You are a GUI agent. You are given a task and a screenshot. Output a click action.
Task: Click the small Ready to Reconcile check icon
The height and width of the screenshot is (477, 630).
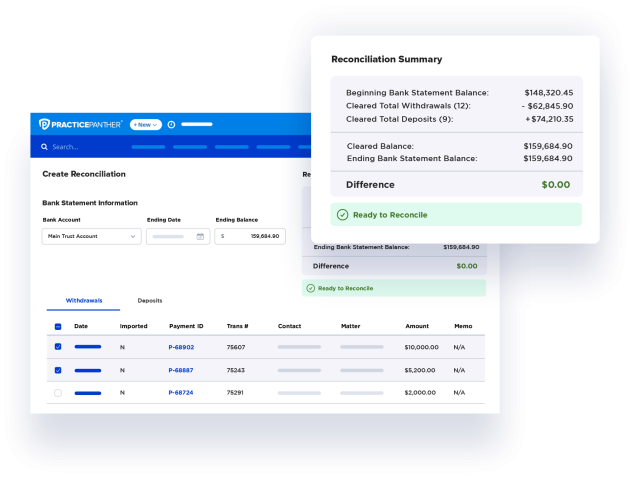[x=310, y=288]
